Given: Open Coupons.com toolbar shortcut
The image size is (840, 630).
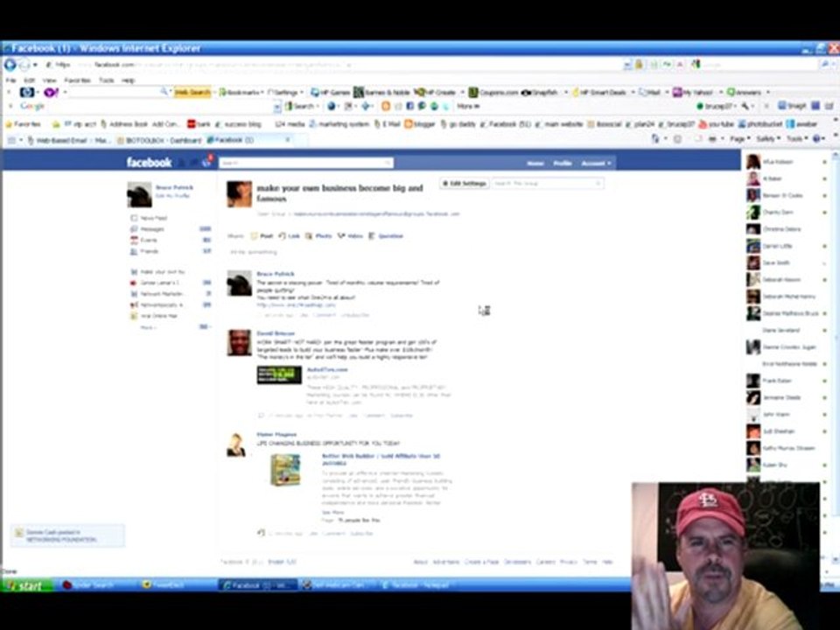Looking at the screenshot, I should [493, 92].
